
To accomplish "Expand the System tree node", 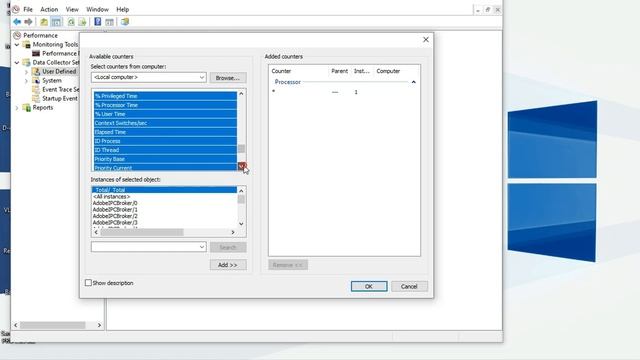I will point(27,80).
